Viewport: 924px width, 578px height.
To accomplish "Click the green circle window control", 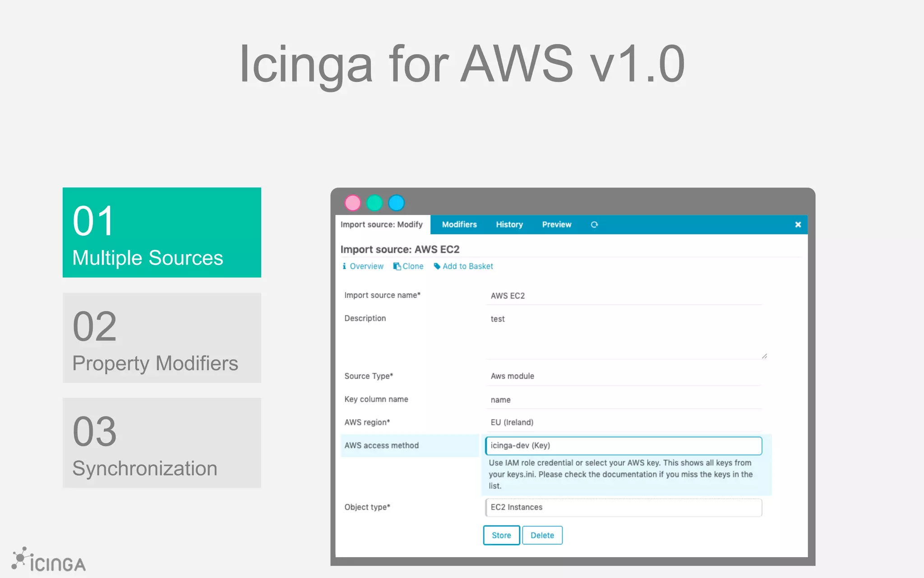I will (x=374, y=203).
